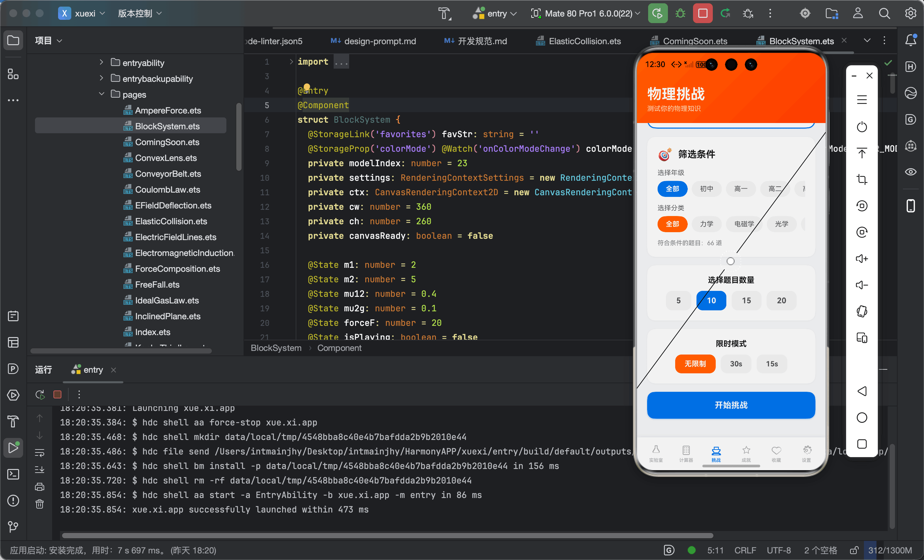Collapse the pages folder
Image resolution: width=924 pixels, height=560 pixels.
coord(101,94)
